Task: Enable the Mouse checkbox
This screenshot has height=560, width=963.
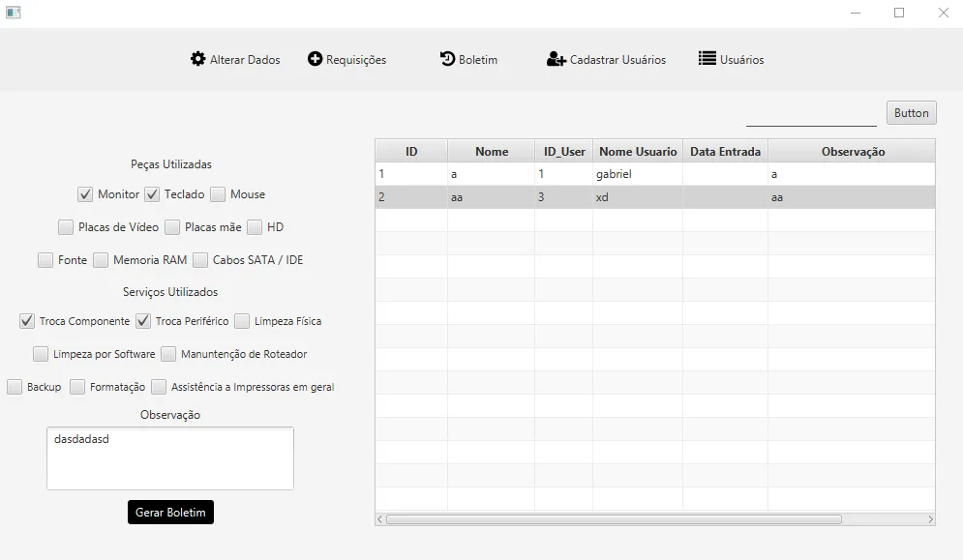Action: pos(218,194)
